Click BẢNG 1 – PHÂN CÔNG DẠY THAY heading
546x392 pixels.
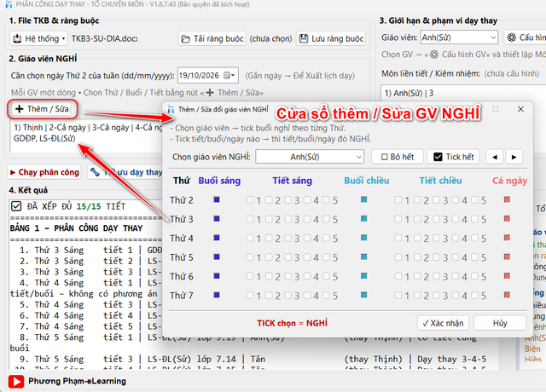pyautogui.click(x=76, y=228)
